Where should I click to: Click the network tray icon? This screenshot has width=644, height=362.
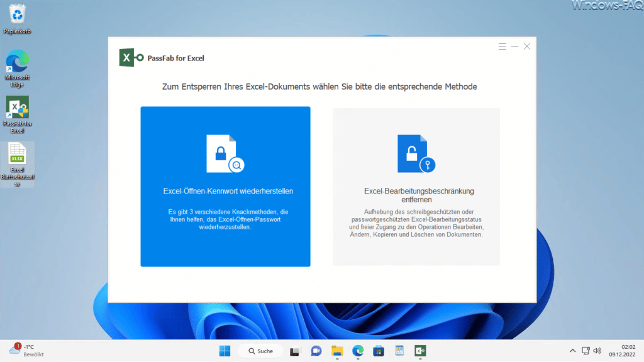(x=586, y=351)
